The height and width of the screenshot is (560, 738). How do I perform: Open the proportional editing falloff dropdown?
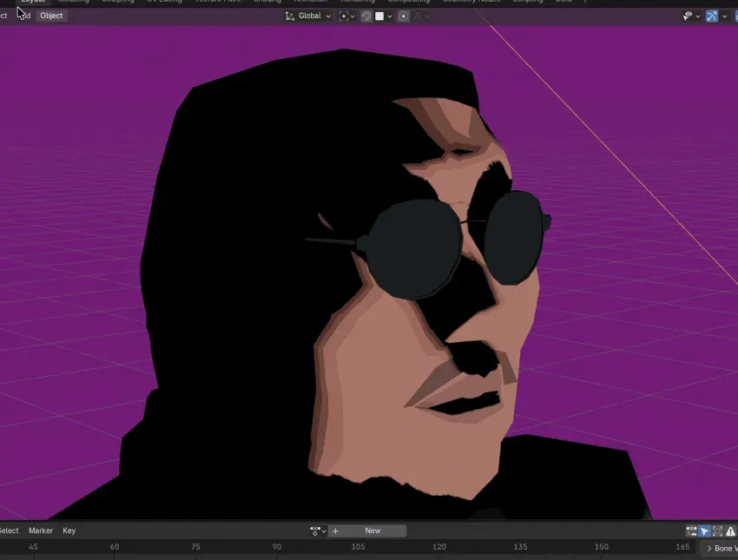point(420,16)
